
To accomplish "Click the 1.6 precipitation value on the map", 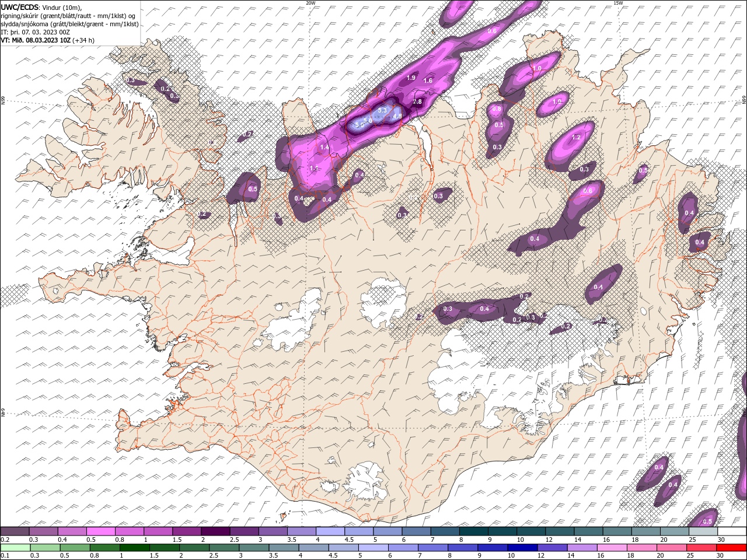I will click(428, 80).
